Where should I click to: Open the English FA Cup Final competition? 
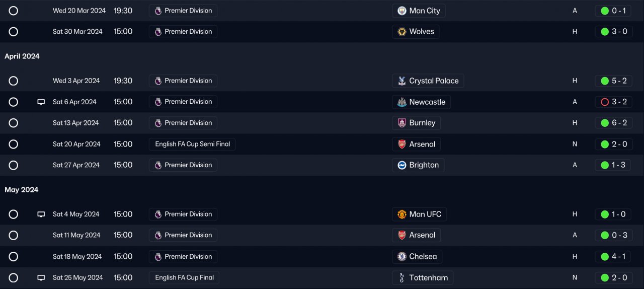pos(184,277)
